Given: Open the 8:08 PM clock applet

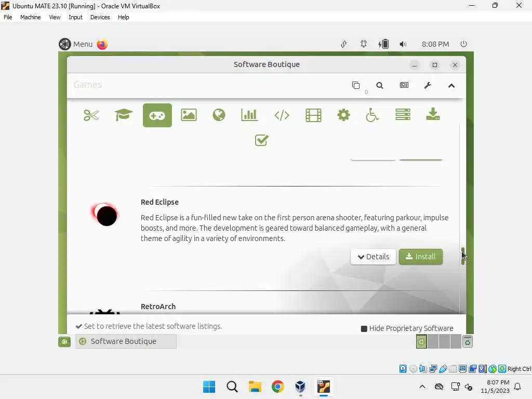Looking at the screenshot, I should pyautogui.click(x=435, y=44).
